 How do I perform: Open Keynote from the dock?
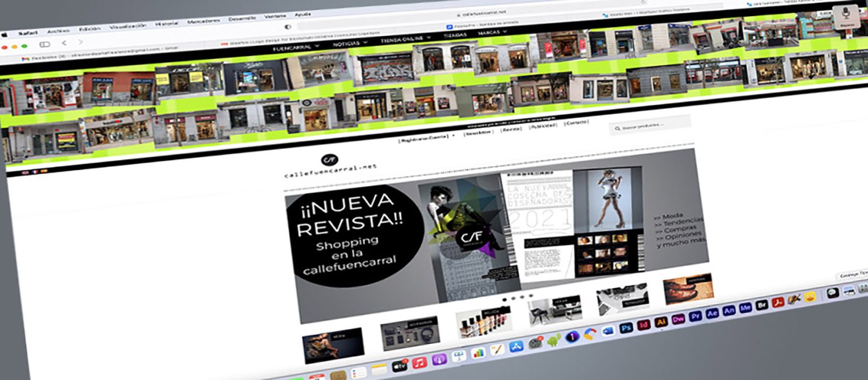click(x=458, y=356)
